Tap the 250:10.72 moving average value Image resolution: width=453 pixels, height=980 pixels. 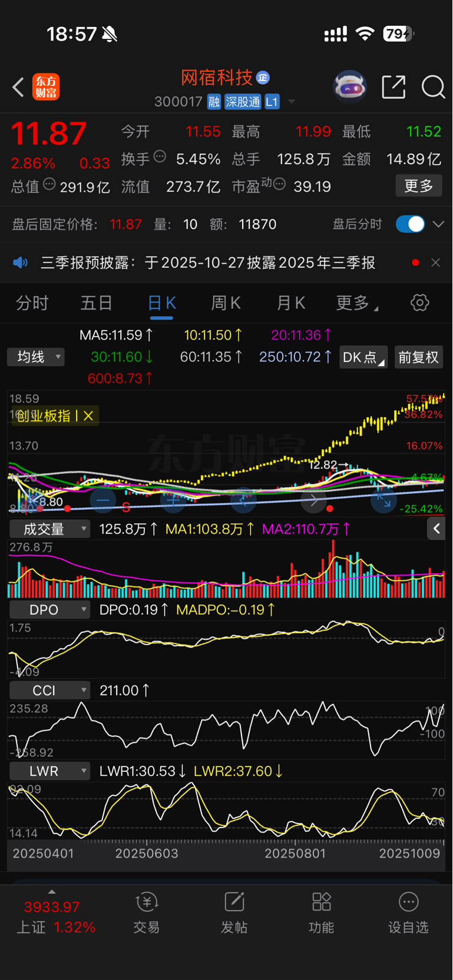[x=296, y=357]
